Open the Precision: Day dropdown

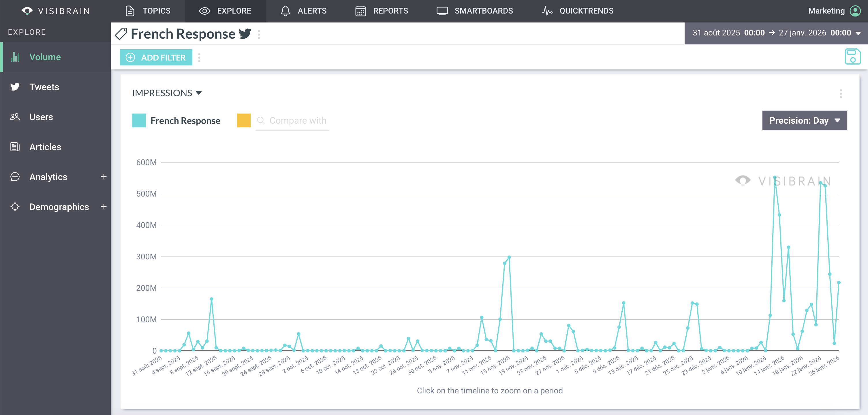pos(804,120)
